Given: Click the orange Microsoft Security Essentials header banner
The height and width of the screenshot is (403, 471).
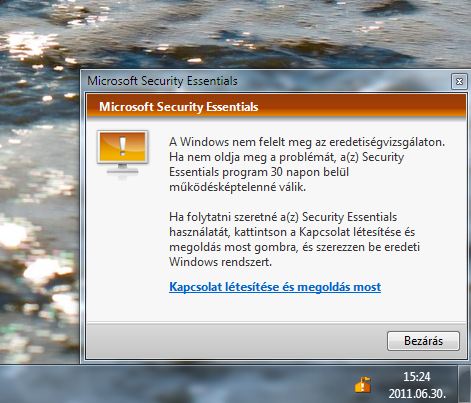Looking at the screenshot, I should coord(276,107).
